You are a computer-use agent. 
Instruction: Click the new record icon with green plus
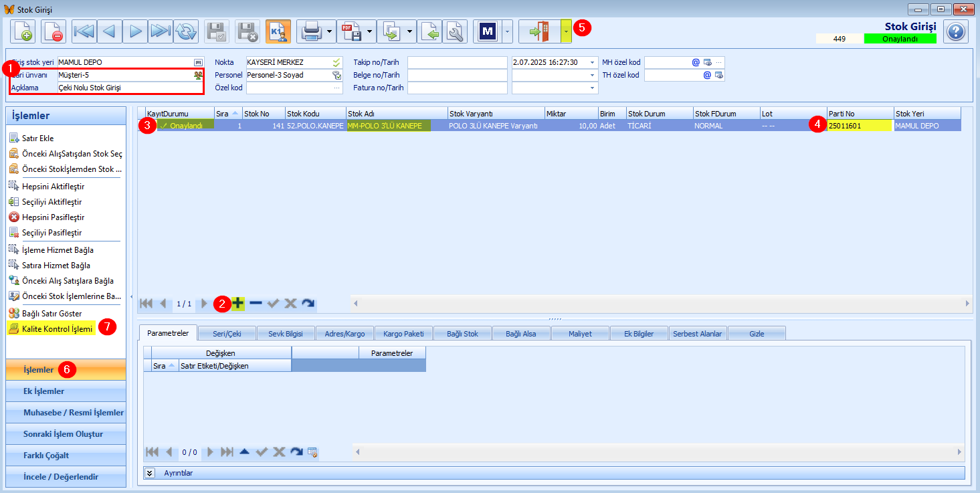tap(23, 31)
